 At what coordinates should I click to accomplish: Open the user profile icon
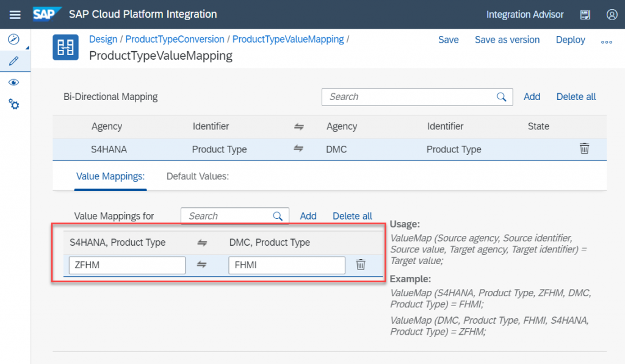(x=612, y=15)
